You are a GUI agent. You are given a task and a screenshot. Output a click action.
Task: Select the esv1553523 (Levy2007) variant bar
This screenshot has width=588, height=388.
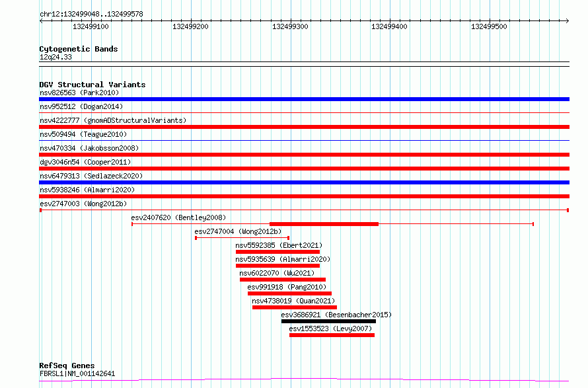[x=332, y=335]
